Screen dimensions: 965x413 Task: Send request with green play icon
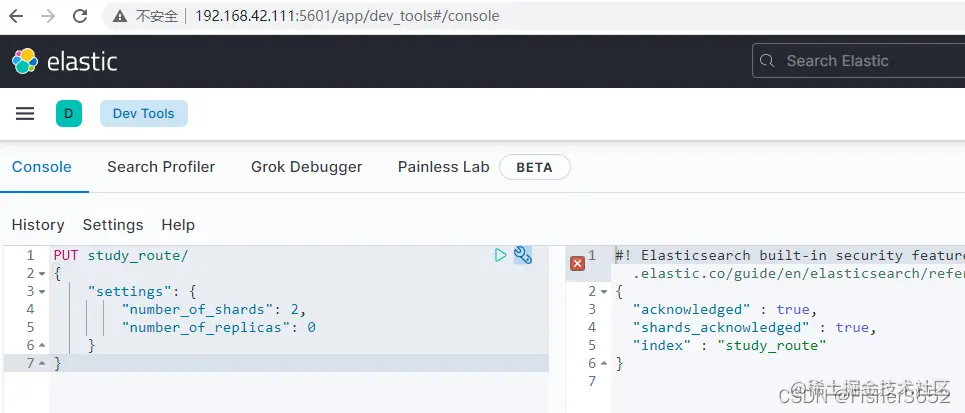pyautogui.click(x=500, y=255)
